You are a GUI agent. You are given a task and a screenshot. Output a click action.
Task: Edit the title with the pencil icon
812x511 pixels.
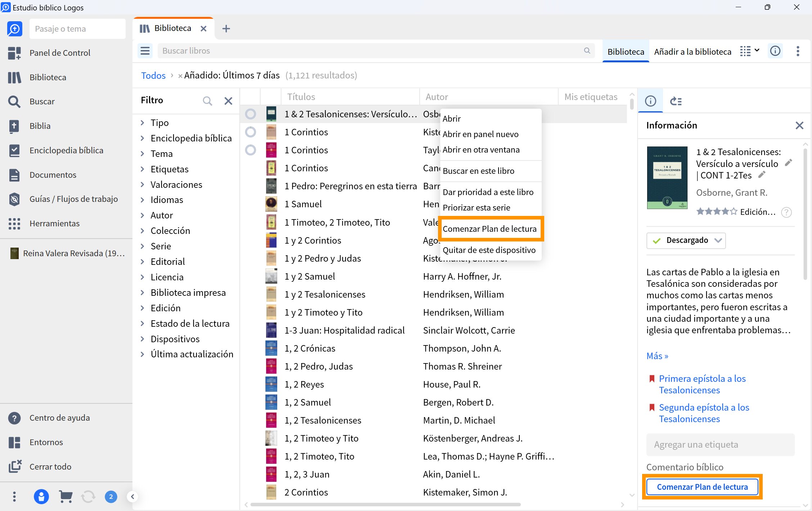pyautogui.click(x=788, y=163)
